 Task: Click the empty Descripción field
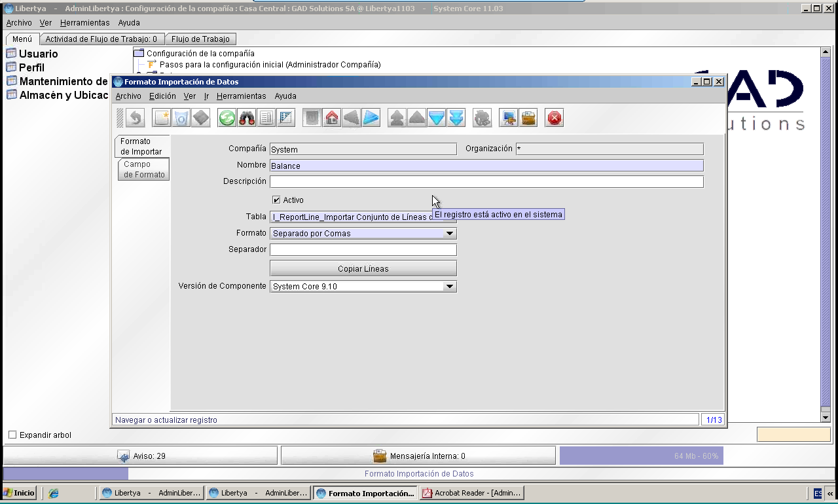[x=486, y=181]
